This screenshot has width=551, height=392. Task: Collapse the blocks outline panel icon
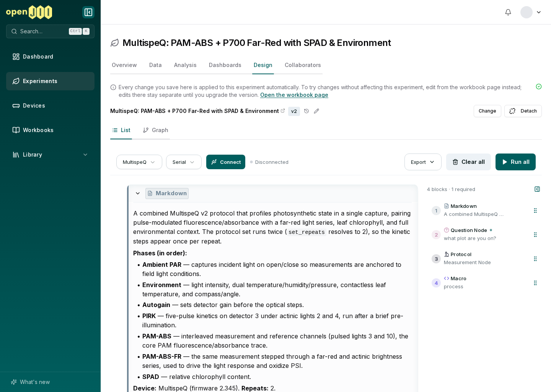(x=537, y=189)
